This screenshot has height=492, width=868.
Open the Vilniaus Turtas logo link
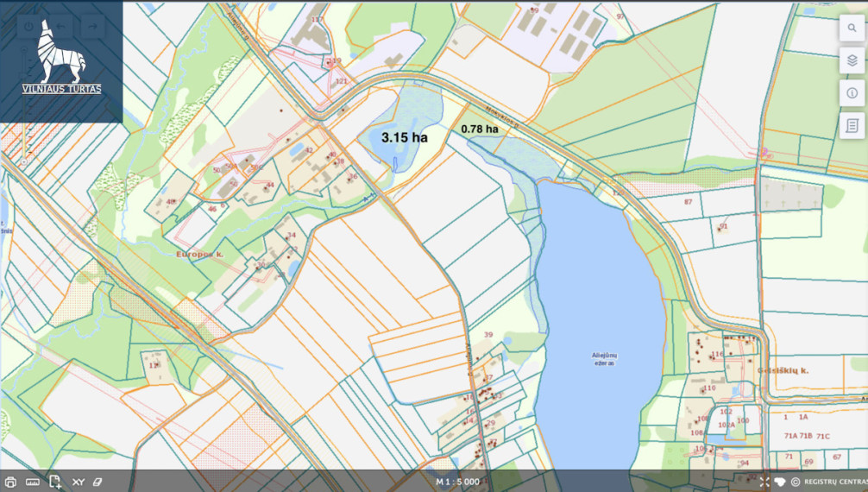tap(61, 57)
